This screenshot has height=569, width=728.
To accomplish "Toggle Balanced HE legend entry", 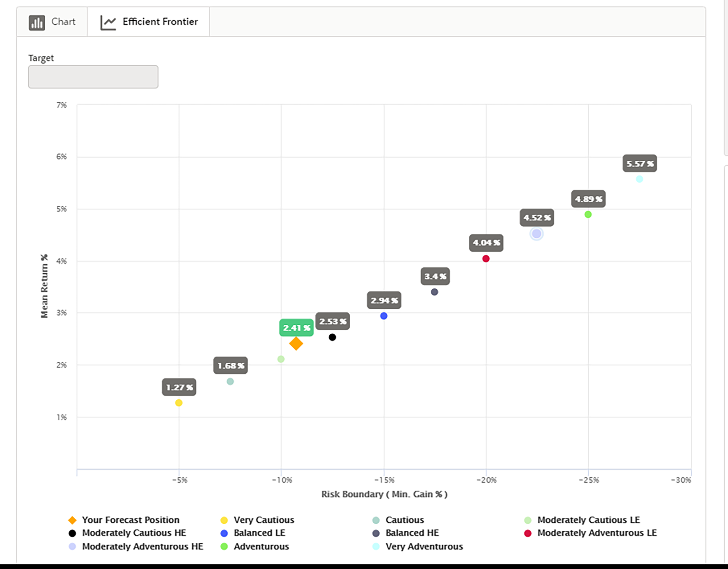I will (x=405, y=533).
